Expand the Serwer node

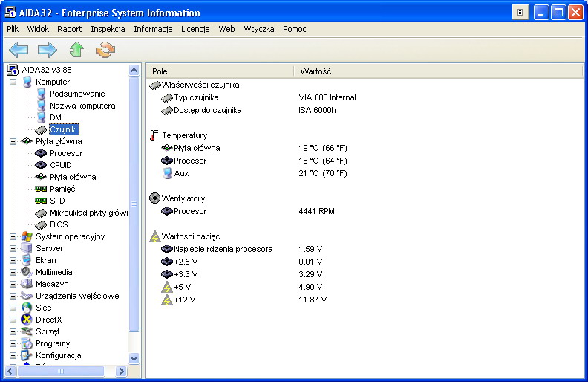tap(13, 248)
